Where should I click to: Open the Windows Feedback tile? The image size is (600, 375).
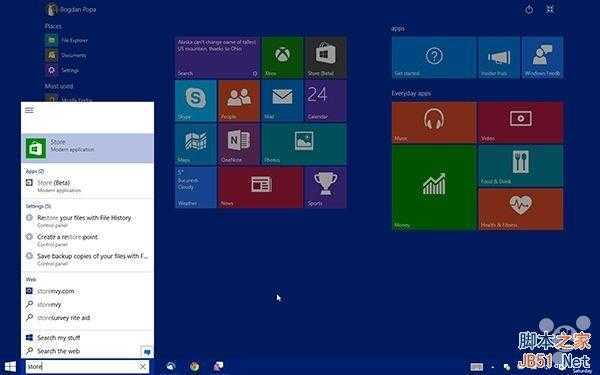click(543, 57)
